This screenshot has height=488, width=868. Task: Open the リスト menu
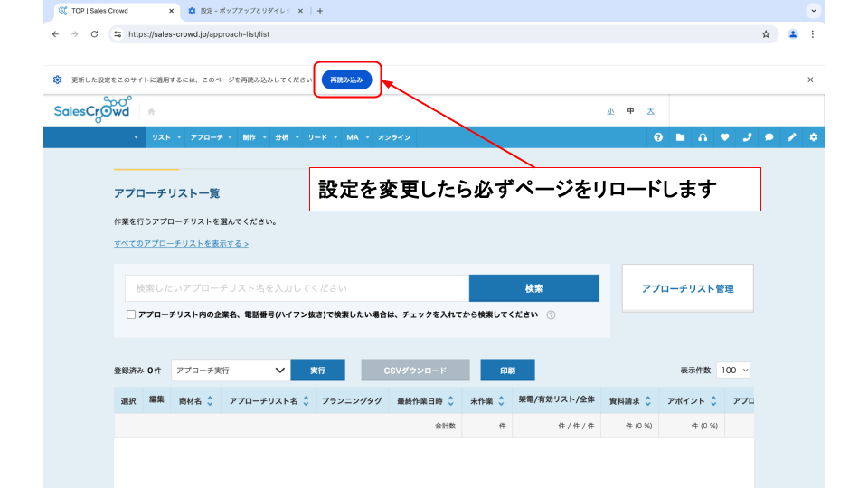[161, 137]
